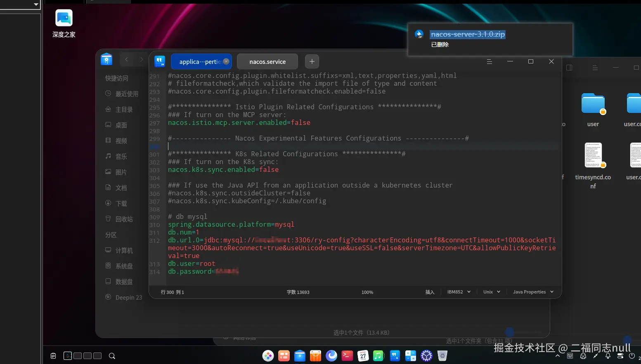This screenshot has width=641, height=364.
Task: Click the 行 300 列 1 position indicator
Action: click(173, 292)
